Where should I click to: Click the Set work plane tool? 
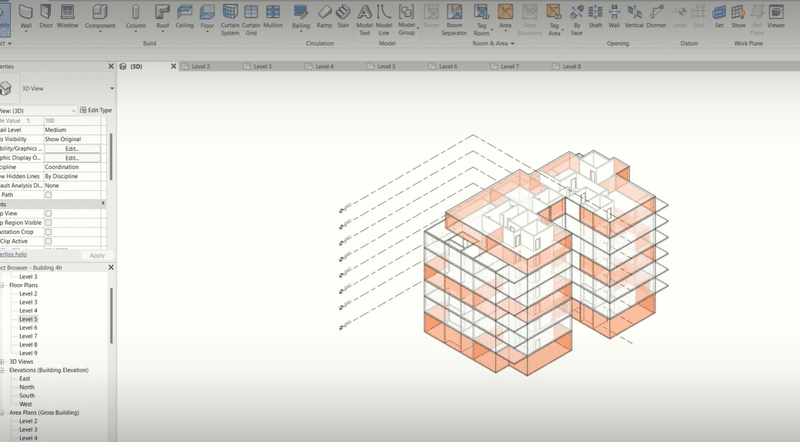pyautogui.click(x=719, y=16)
